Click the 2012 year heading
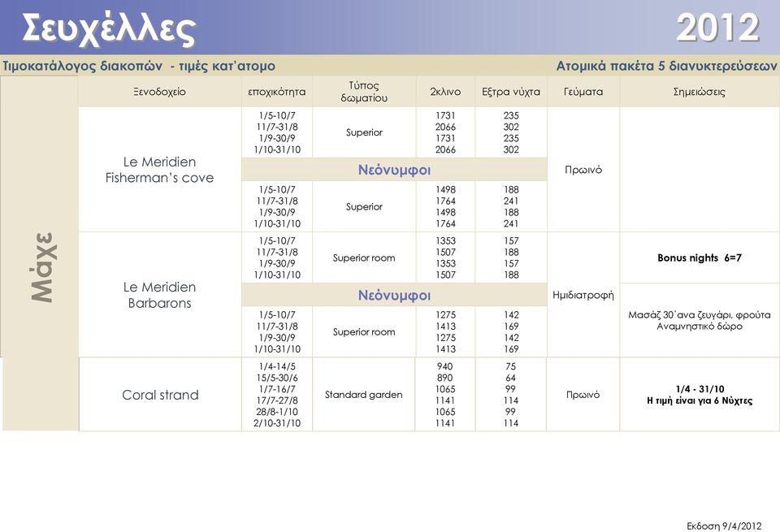Viewport: 780px width, 532px height. 717,28
